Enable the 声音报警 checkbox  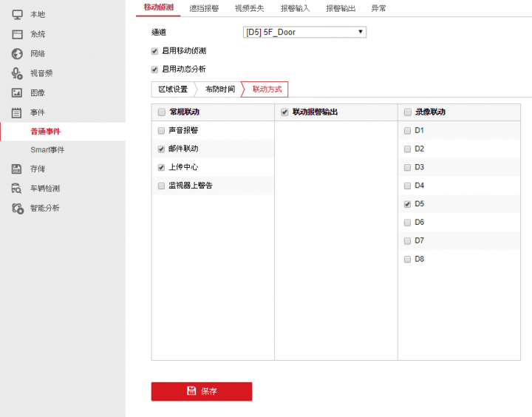[x=162, y=131]
